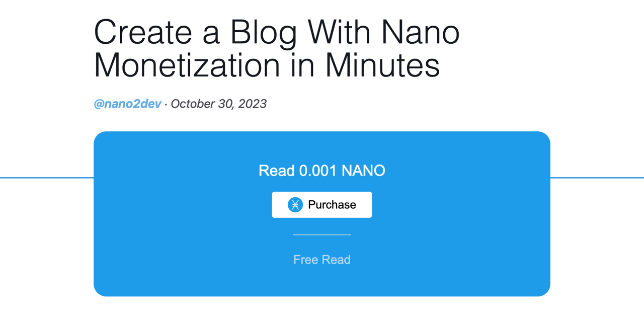Click the word 'Read' in the price label
Viewport: 644px width, 322px height.
click(276, 171)
